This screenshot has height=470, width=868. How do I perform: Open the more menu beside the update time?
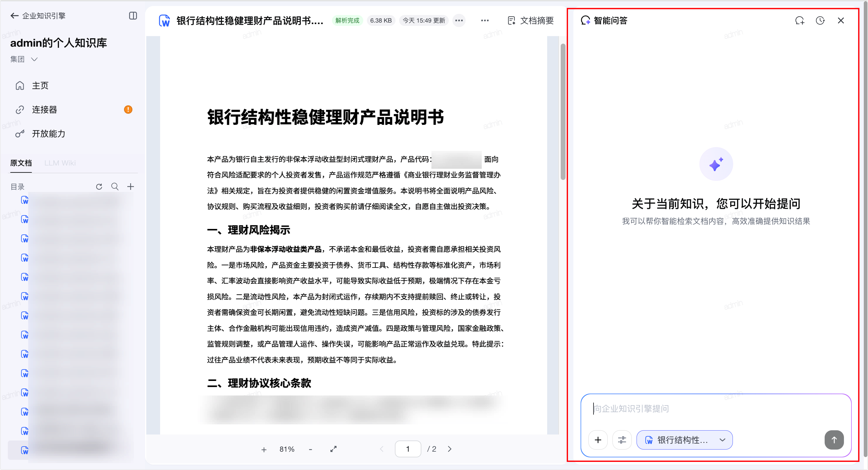click(x=459, y=20)
